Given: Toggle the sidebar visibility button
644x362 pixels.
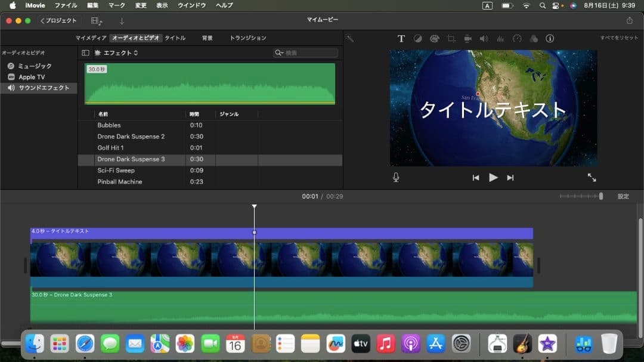Looking at the screenshot, I should click(x=85, y=53).
